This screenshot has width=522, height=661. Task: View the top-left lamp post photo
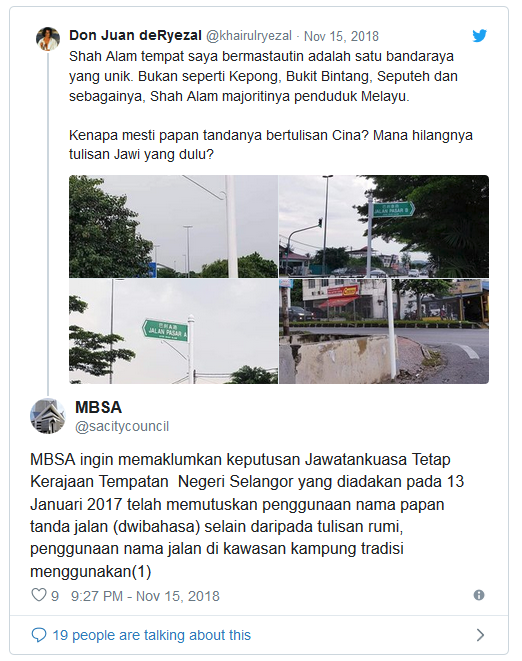tap(173, 226)
